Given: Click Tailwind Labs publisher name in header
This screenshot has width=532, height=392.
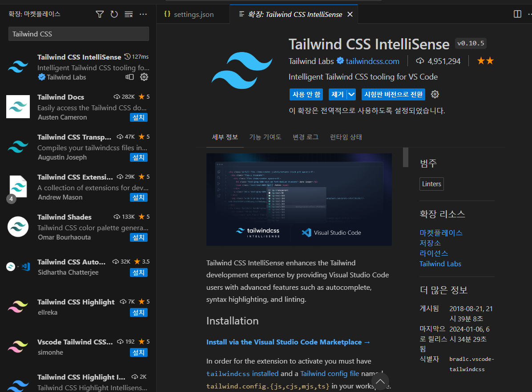Looking at the screenshot, I should point(311,61).
